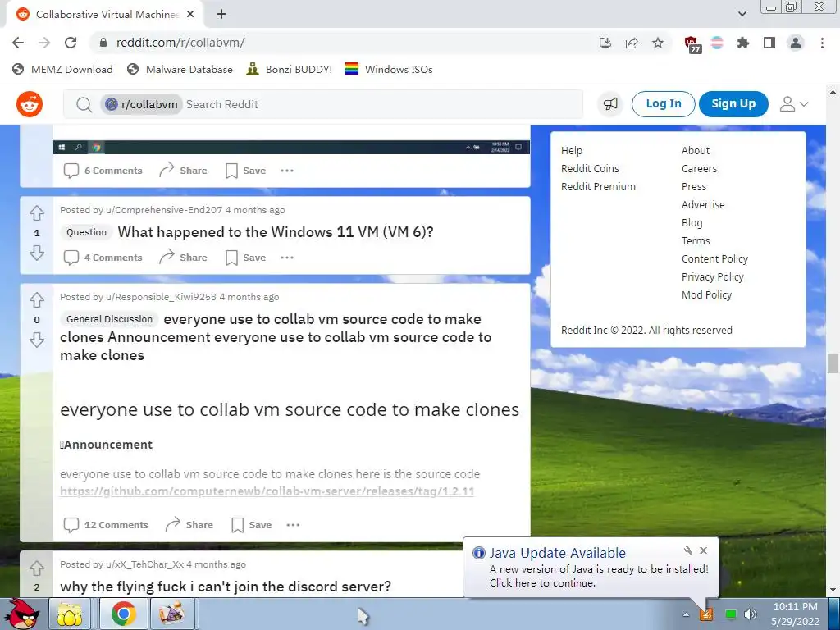Open the github collab-vm-server link
This screenshot has height=630, width=840.
pos(267,491)
